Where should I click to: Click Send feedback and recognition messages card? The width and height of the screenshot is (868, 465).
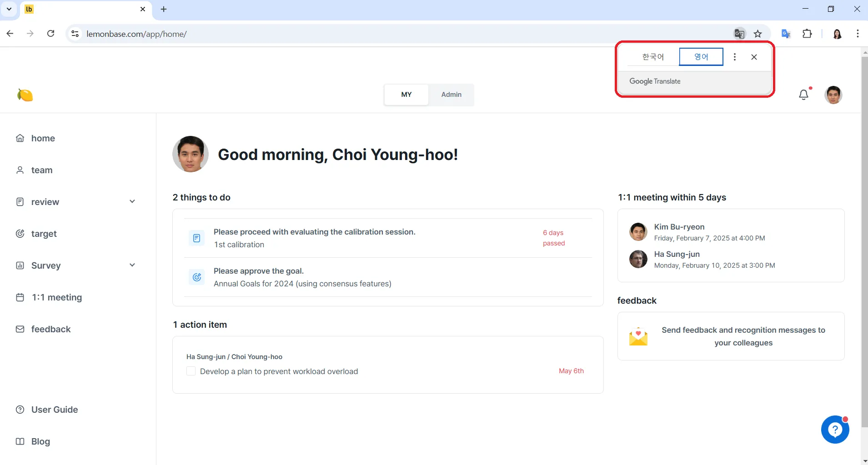coord(731,336)
